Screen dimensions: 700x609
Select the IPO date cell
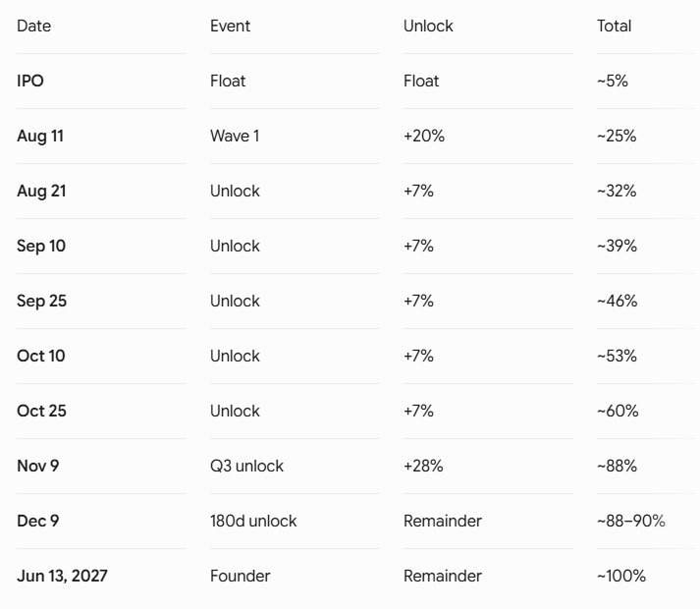[30, 81]
